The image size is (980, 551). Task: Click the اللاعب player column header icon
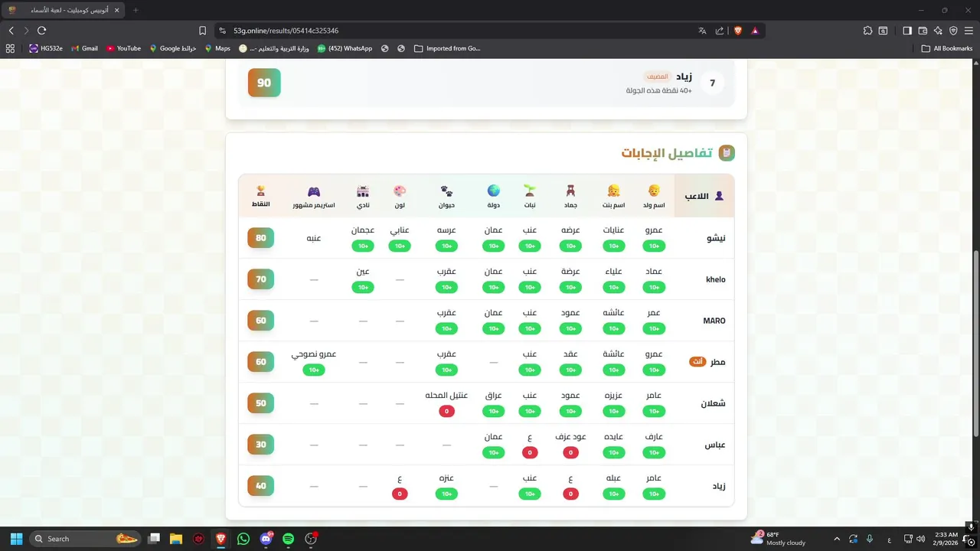pyautogui.click(x=719, y=196)
